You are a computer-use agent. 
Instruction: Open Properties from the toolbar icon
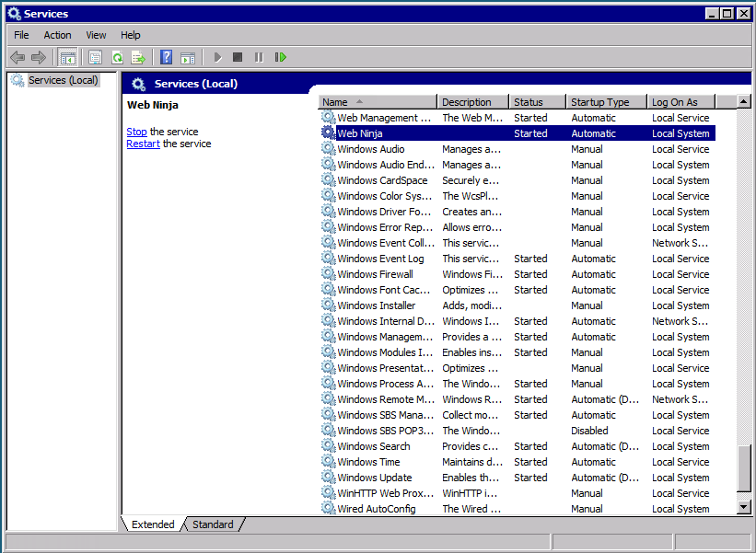point(95,57)
